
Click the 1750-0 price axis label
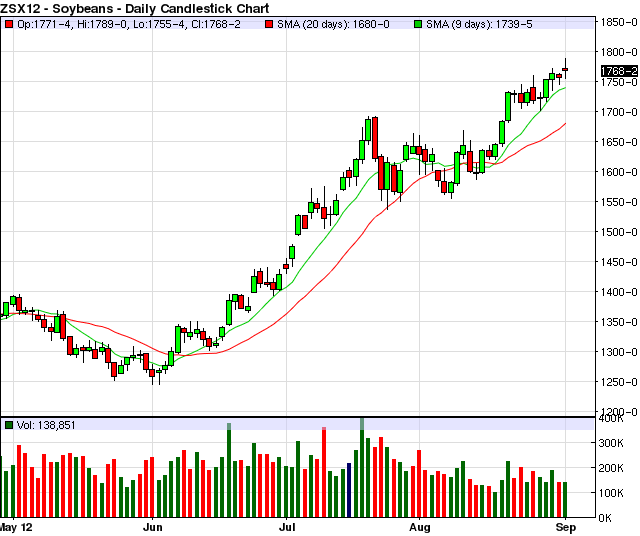click(x=618, y=82)
